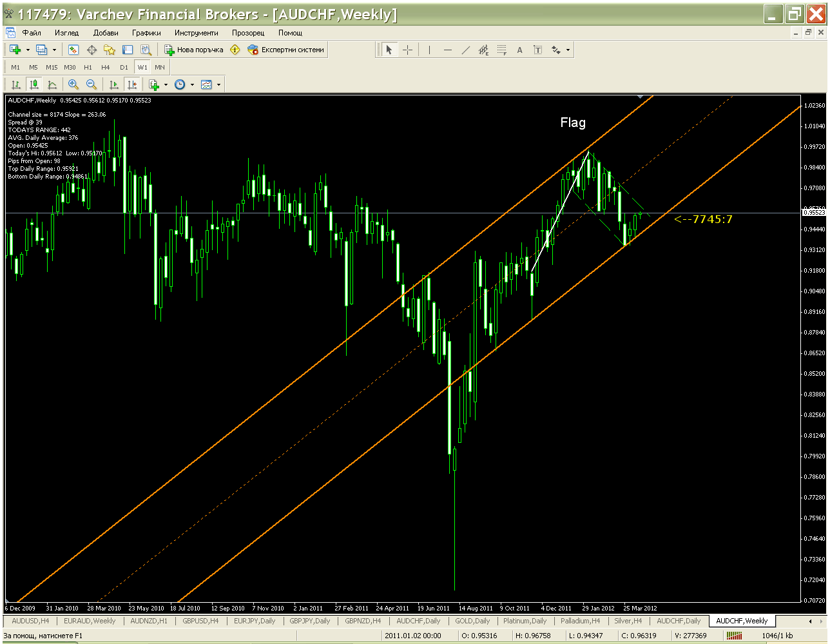This screenshot has height=644, width=830.
Task: Switch timeframe to D1
Action: pyautogui.click(x=124, y=67)
